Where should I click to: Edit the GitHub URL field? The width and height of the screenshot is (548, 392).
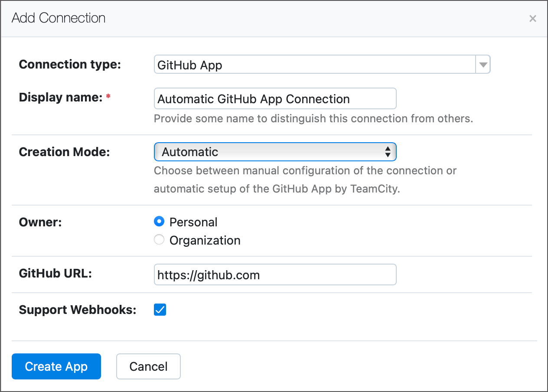coord(275,274)
